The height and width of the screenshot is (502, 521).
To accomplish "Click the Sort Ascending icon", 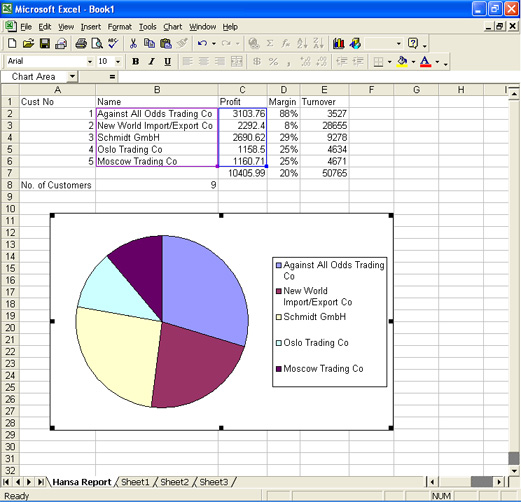I will [x=302, y=43].
